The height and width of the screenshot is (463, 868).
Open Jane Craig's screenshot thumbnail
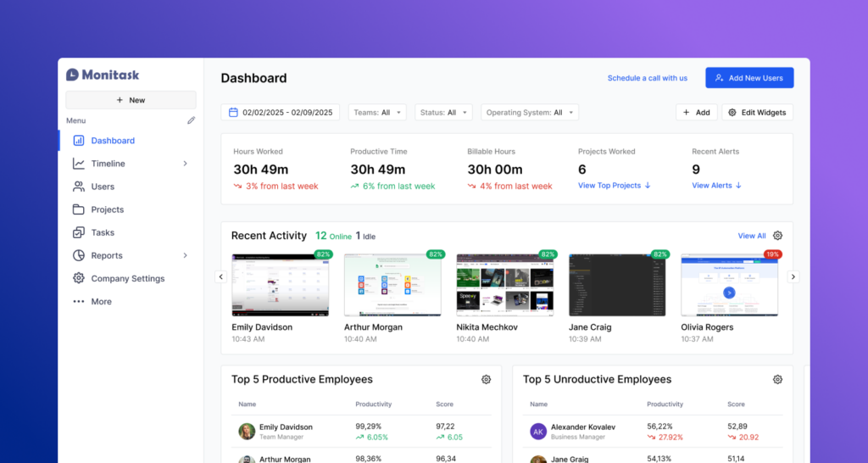pyautogui.click(x=617, y=285)
